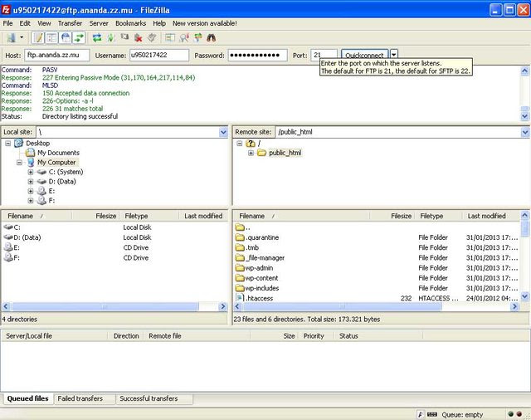Click 'New version available!' menu item
Screen dimensions: 531x420
coord(205,23)
